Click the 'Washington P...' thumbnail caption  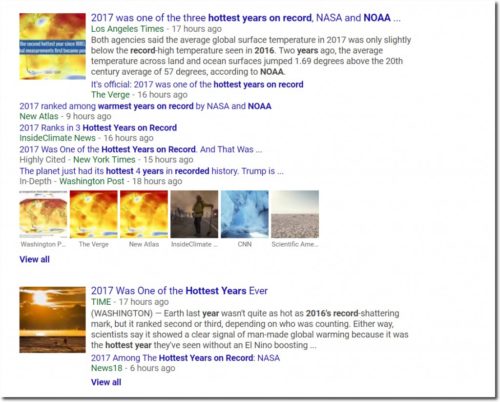pos(43,244)
